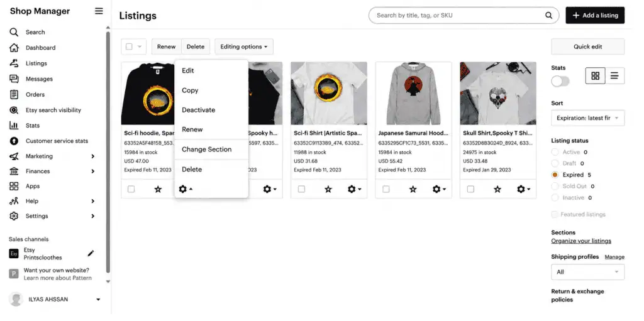Tick the select-all checkbox in toolbar
This screenshot has height=321, width=644.
(129, 46)
